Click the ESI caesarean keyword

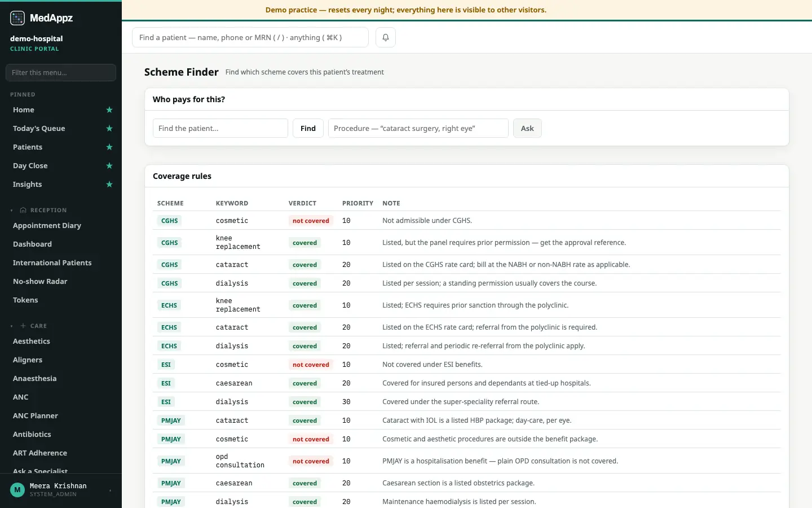tap(234, 383)
